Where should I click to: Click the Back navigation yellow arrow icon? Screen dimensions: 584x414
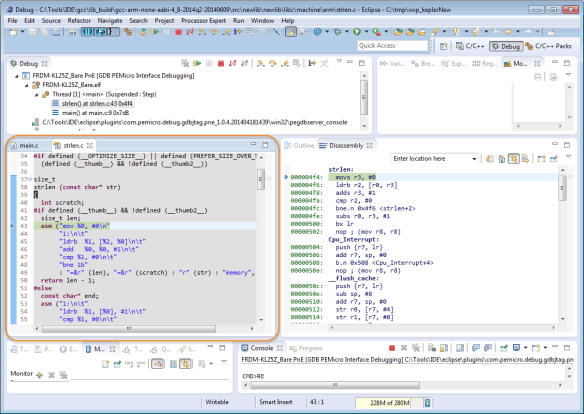coord(508,32)
